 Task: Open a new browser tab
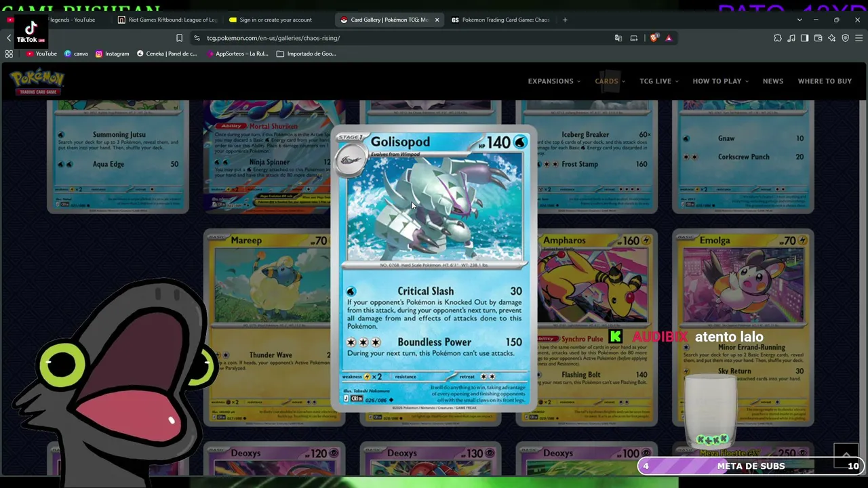pos(565,20)
